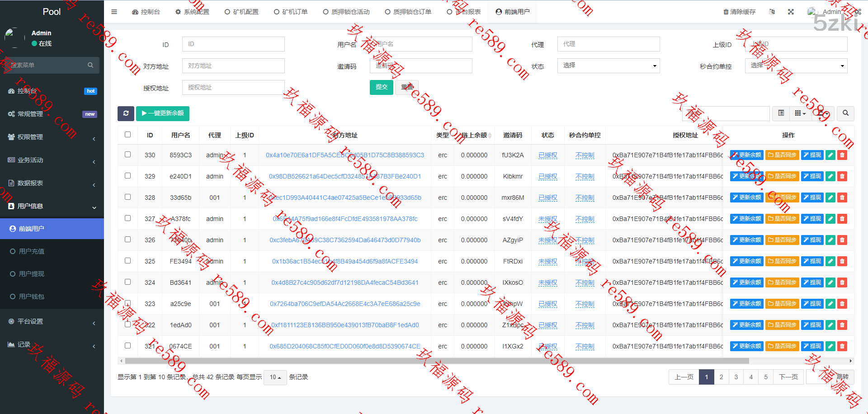This screenshot has height=414, width=868.
Task: Click the refresh table icon button
Action: [126, 113]
